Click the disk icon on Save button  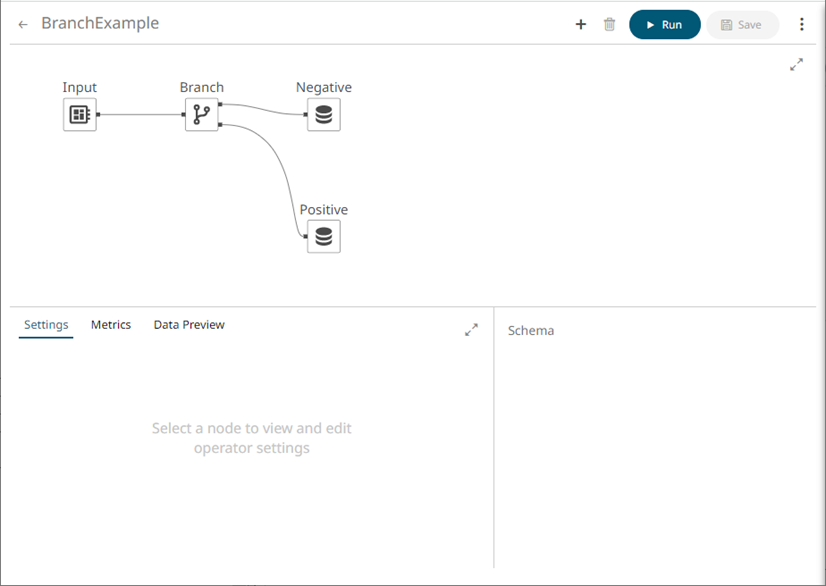tap(727, 24)
